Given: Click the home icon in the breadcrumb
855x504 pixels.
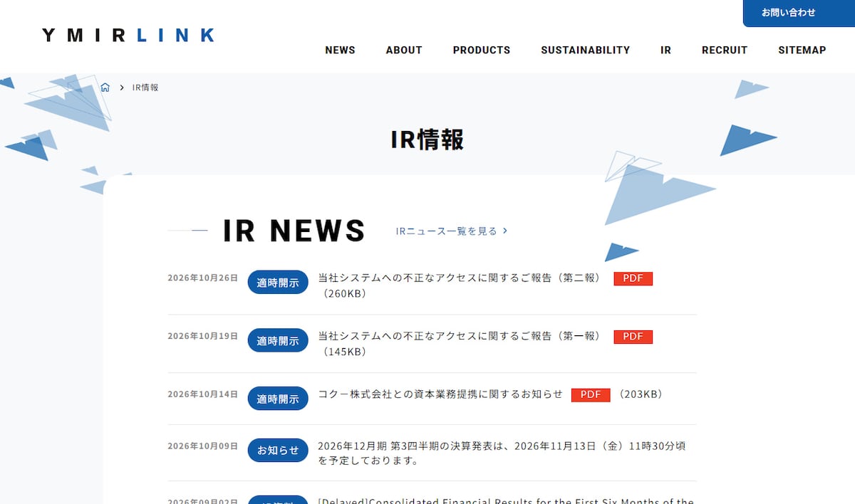Looking at the screenshot, I should (x=105, y=88).
